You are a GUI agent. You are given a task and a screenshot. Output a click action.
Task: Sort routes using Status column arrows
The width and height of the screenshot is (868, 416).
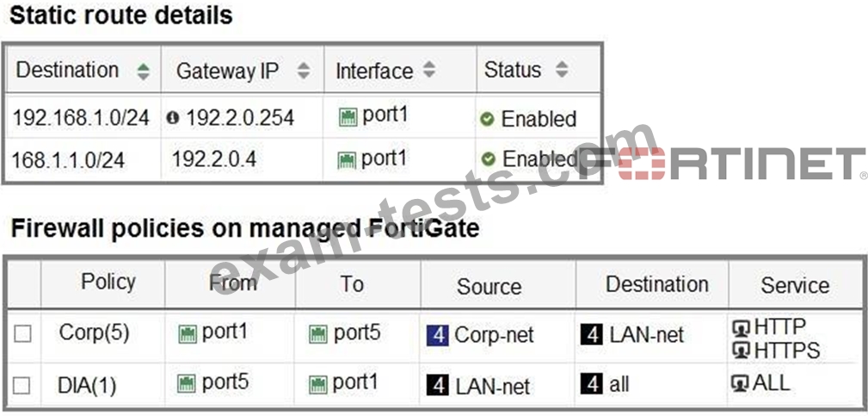[x=561, y=71]
